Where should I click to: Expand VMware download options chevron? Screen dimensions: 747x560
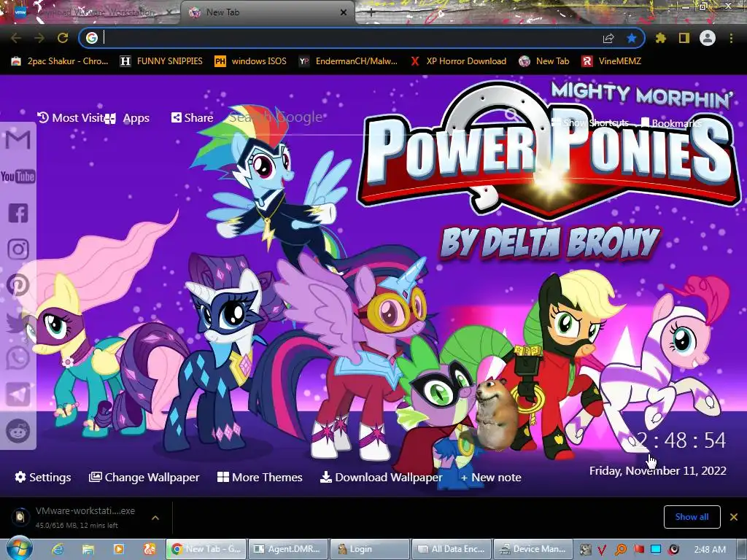click(x=155, y=517)
